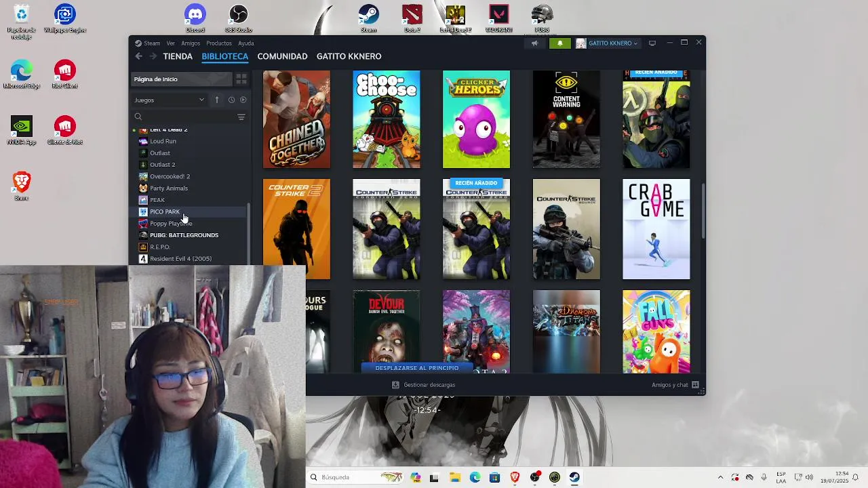Select PEAK in the game list

coord(189,200)
